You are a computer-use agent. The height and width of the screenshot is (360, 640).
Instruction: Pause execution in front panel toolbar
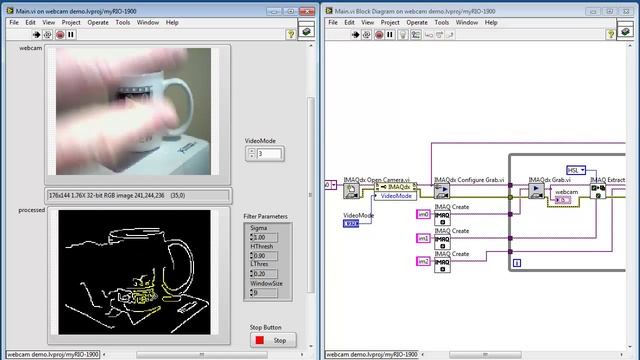click(x=71, y=35)
